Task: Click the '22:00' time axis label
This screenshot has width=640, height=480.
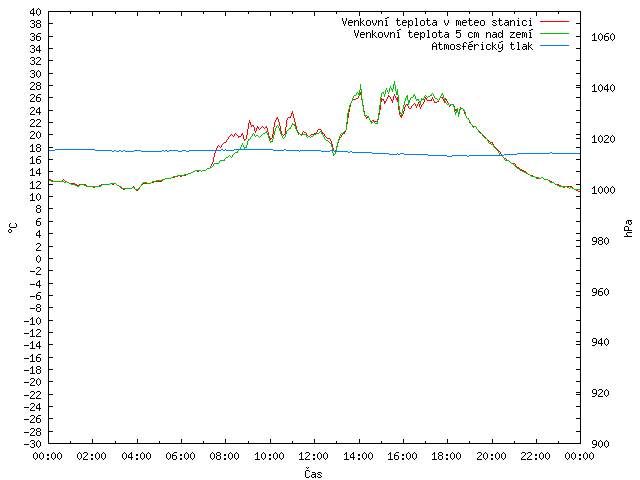Action: click(536, 456)
